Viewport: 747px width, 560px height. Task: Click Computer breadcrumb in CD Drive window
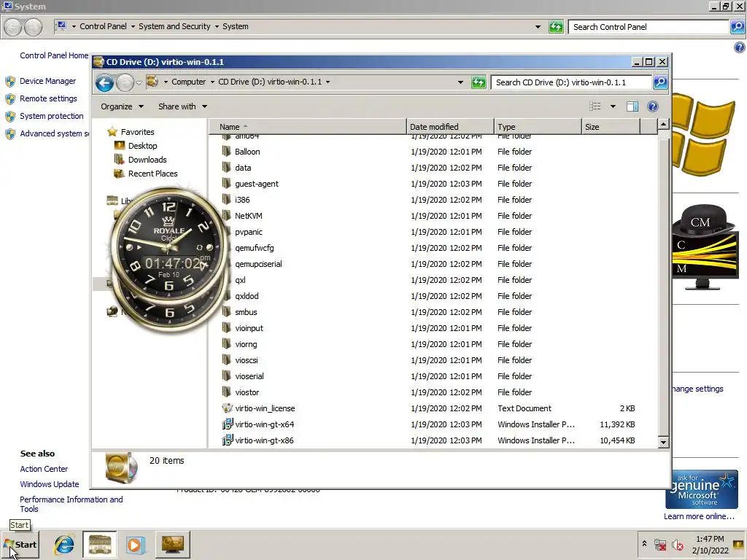[189, 82]
